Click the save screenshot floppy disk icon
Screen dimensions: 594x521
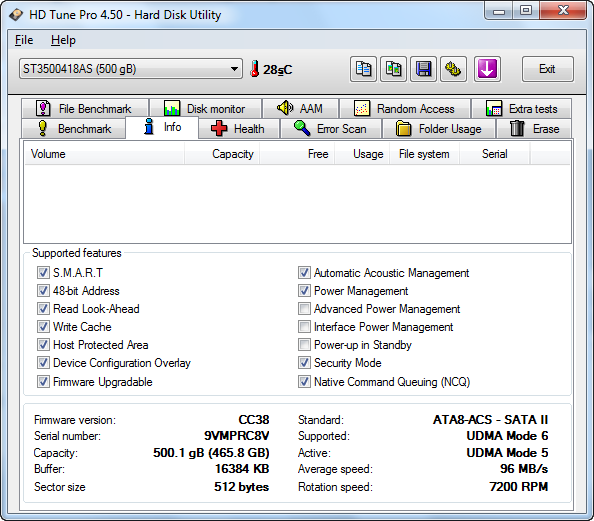click(423, 69)
